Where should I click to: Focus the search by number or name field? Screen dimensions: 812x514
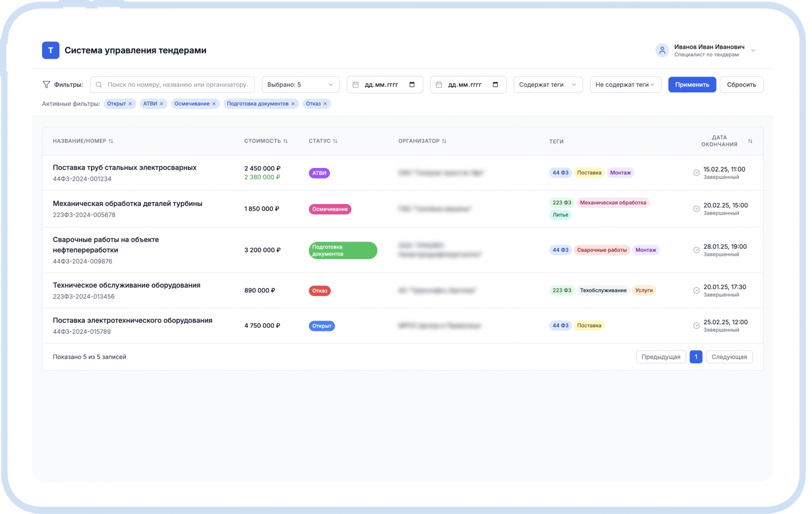(x=172, y=85)
